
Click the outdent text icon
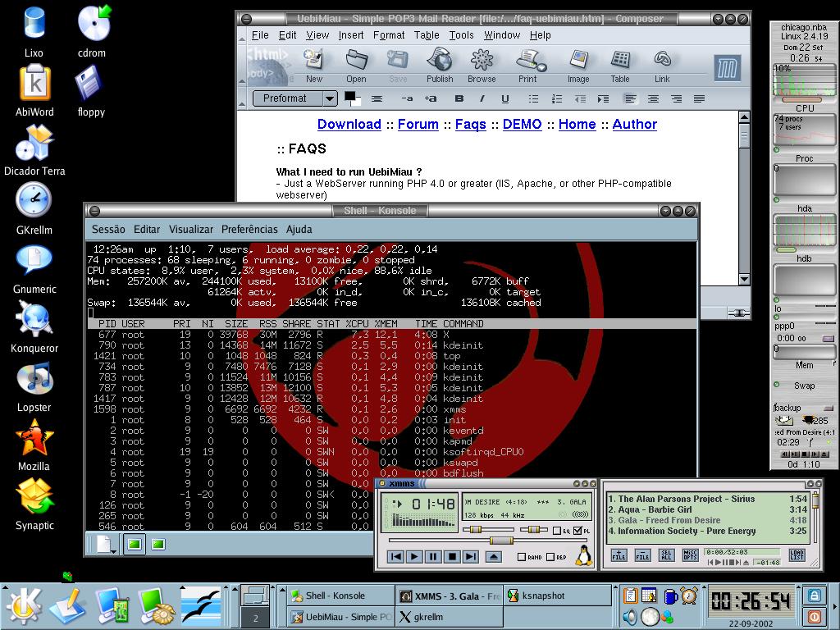click(x=580, y=98)
